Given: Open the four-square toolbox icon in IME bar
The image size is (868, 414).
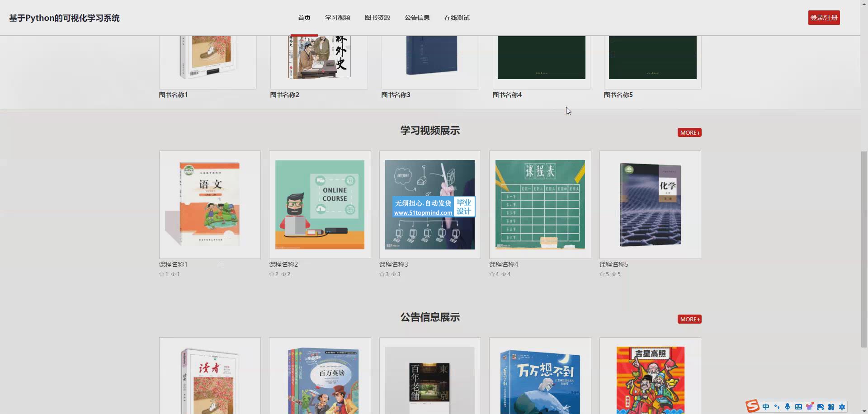Looking at the screenshot, I should coord(831,407).
